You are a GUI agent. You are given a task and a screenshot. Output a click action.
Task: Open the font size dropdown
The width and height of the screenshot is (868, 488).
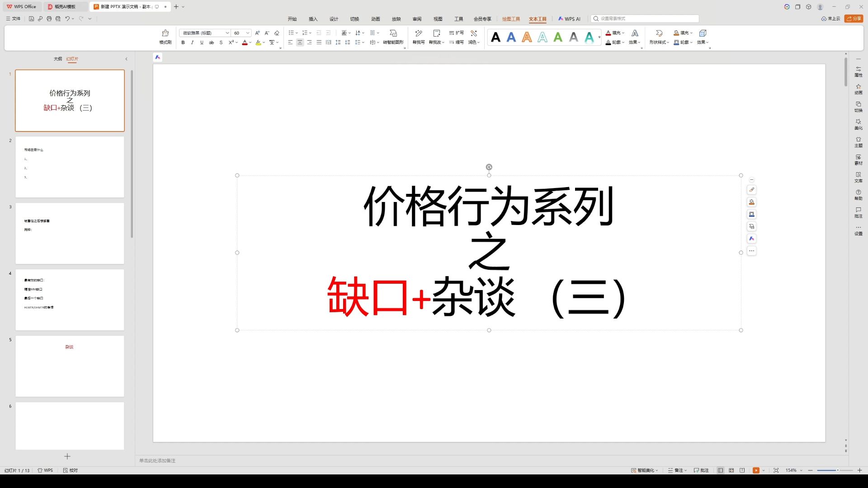[x=248, y=33]
